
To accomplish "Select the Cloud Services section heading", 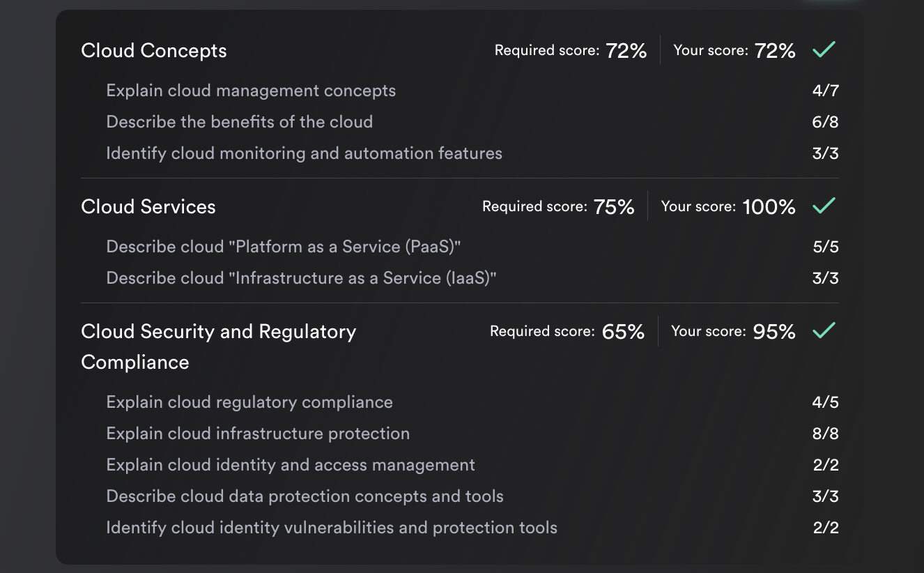I will [x=148, y=207].
